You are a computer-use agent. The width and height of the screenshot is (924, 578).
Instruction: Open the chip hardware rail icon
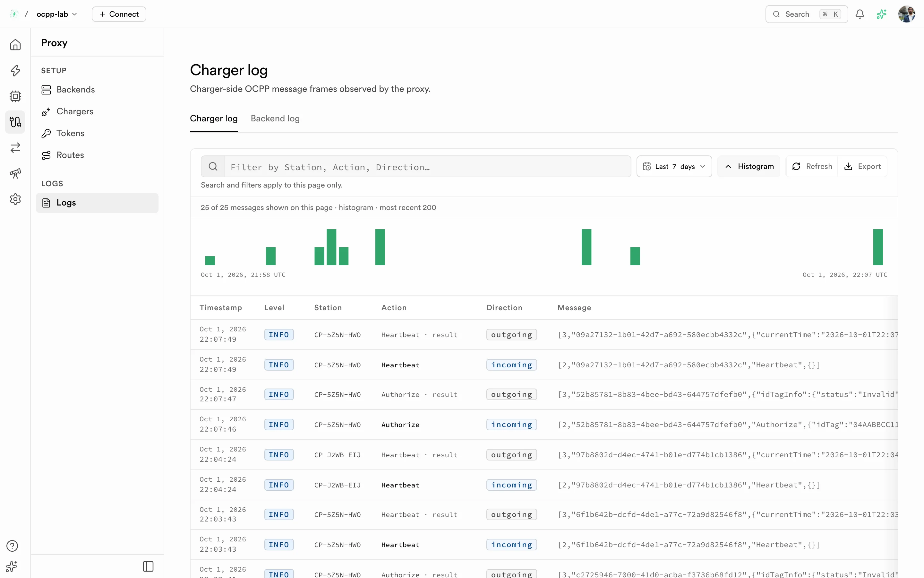[x=15, y=96]
